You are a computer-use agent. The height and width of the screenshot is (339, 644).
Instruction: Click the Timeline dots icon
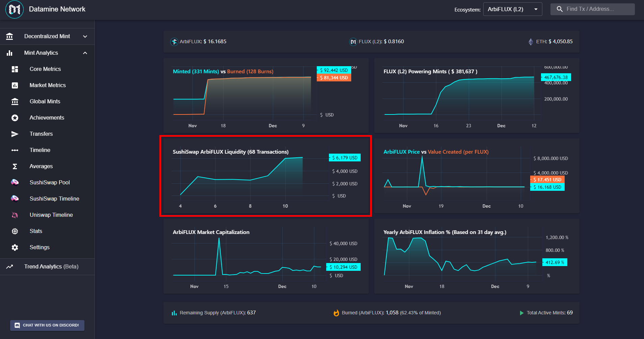tap(15, 150)
